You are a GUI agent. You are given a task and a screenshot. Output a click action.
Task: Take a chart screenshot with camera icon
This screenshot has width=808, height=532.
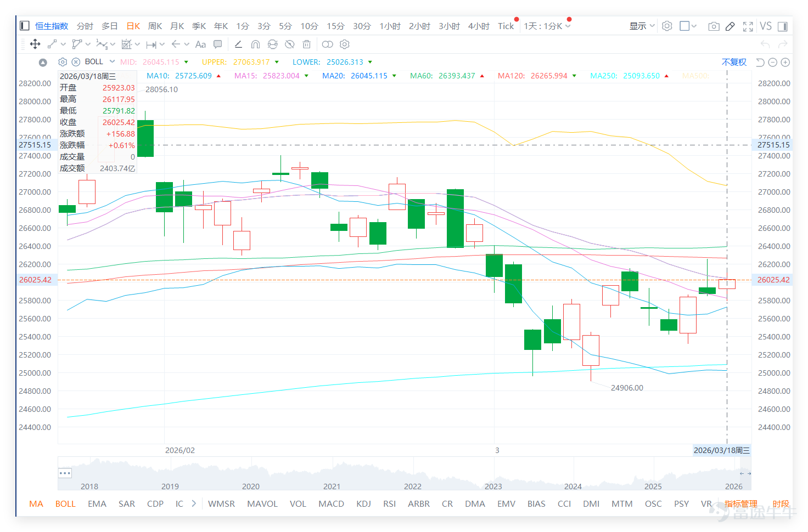tap(714, 26)
